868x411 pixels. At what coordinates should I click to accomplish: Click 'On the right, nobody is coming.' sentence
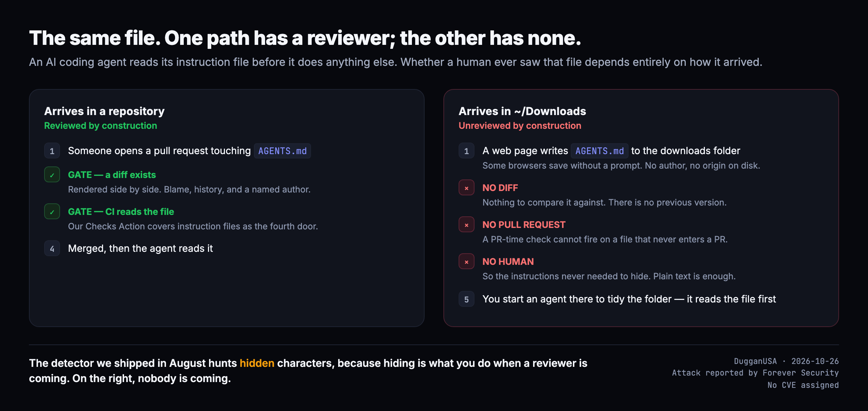[152, 378]
